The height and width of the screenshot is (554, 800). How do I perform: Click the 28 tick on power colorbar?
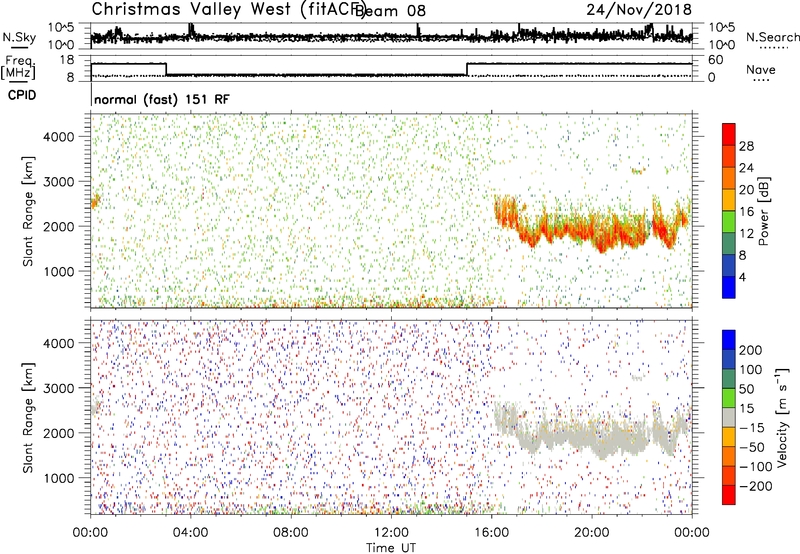[746, 146]
